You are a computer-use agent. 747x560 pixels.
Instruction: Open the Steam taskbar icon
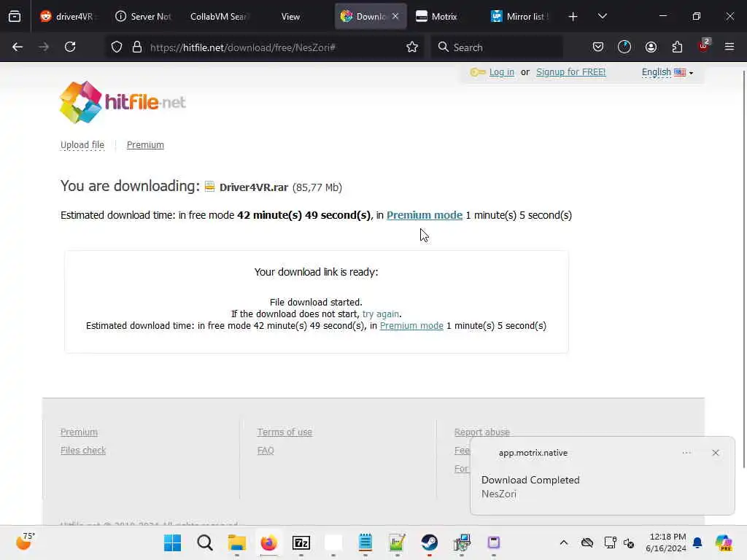click(x=429, y=542)
